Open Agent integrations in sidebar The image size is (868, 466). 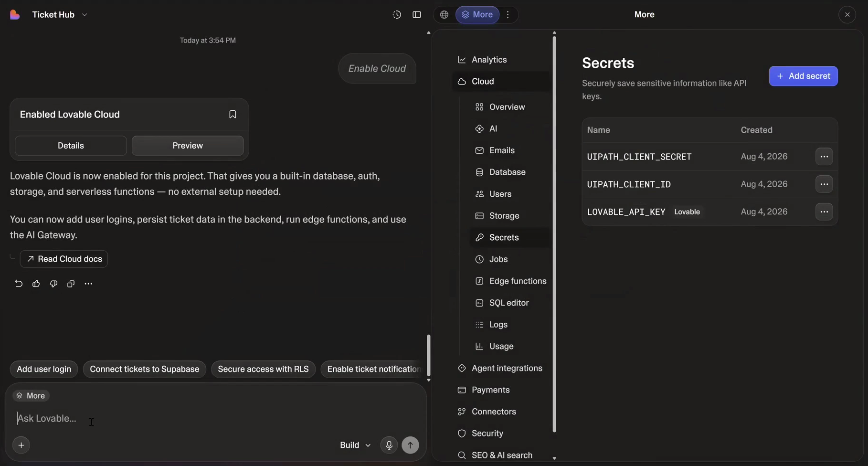click(501, 369)
